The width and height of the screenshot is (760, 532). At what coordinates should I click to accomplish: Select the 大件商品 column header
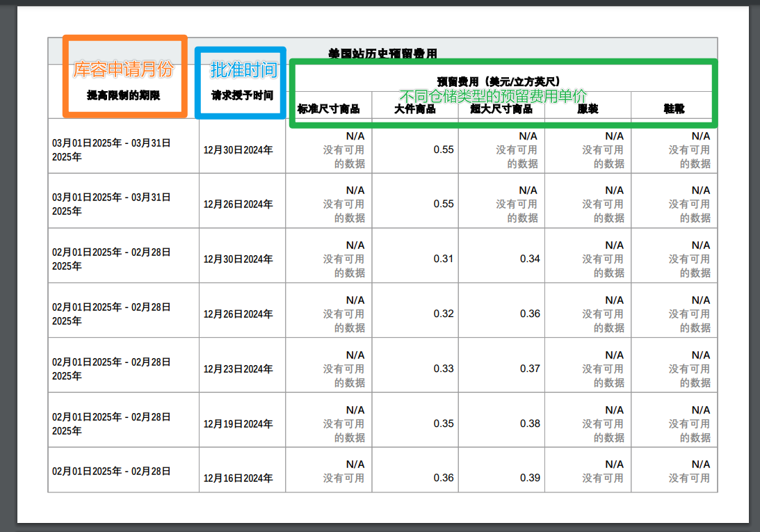(415, 109)
